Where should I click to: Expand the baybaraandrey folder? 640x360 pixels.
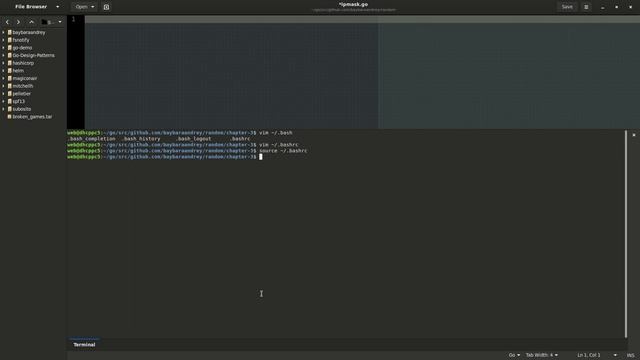click(x=4, y=32)
